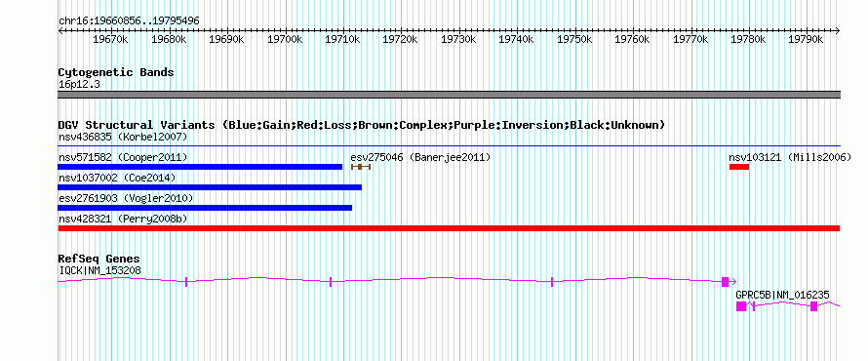Image resolution: width=868 pixels, height=361 pixels.
Task: Click the 19780k ruler tick label
Action: [749, 40]
